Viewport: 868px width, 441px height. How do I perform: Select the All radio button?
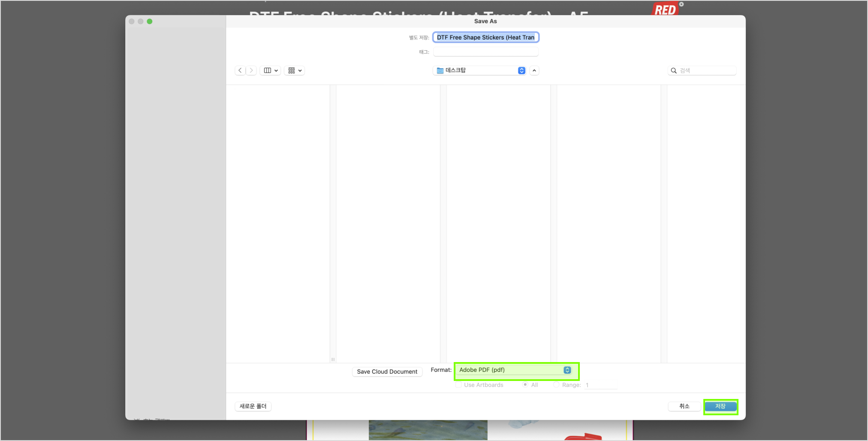pos(525,385)
